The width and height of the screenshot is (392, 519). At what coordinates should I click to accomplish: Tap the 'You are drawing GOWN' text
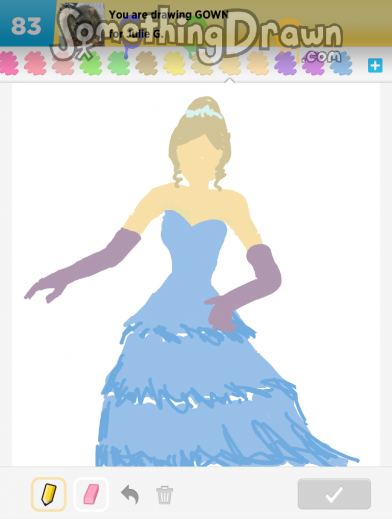point(169,15)
